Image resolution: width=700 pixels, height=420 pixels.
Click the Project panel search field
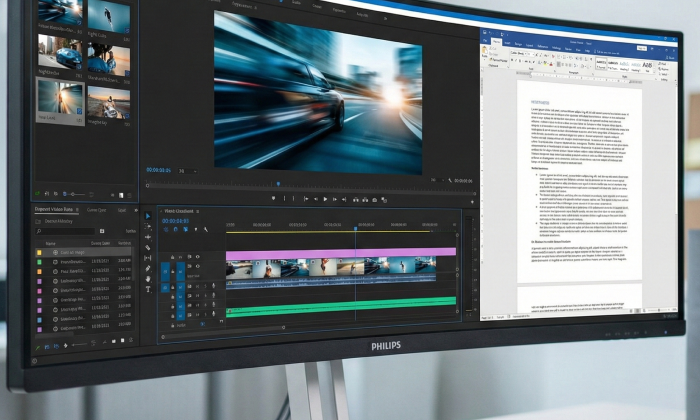(x=66, y=231)
